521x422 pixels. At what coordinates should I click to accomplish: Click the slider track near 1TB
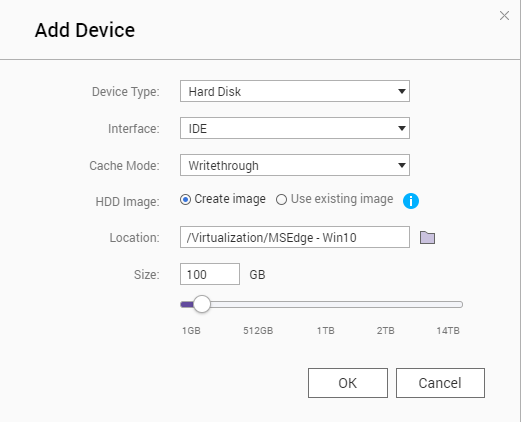[325, 304]
